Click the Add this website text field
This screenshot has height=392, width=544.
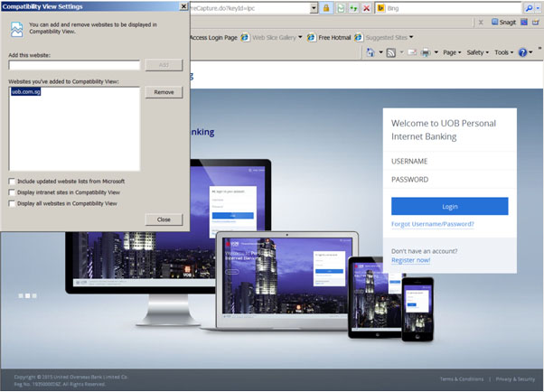(74, 65)
